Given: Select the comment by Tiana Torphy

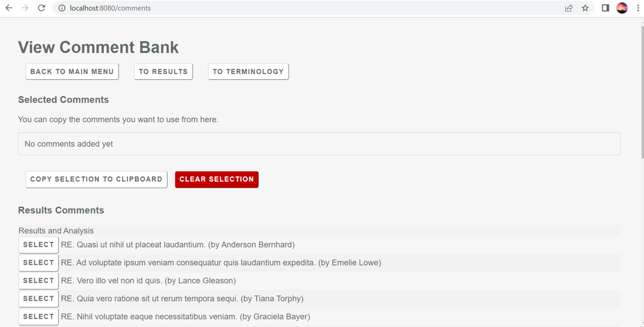Looking at the screenshot, I should (x=39, y=298).
